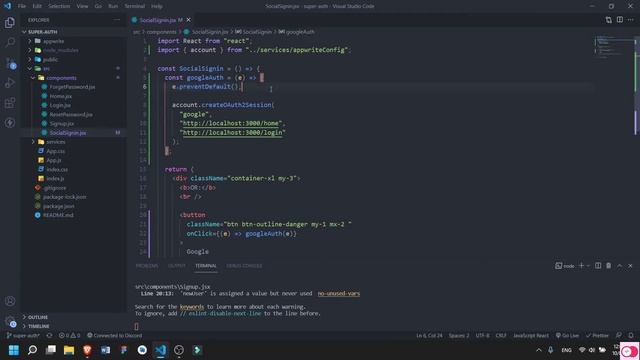640x360 pixels.
Task: Open Brave browser from taskbar
Action: coord(87,350)
